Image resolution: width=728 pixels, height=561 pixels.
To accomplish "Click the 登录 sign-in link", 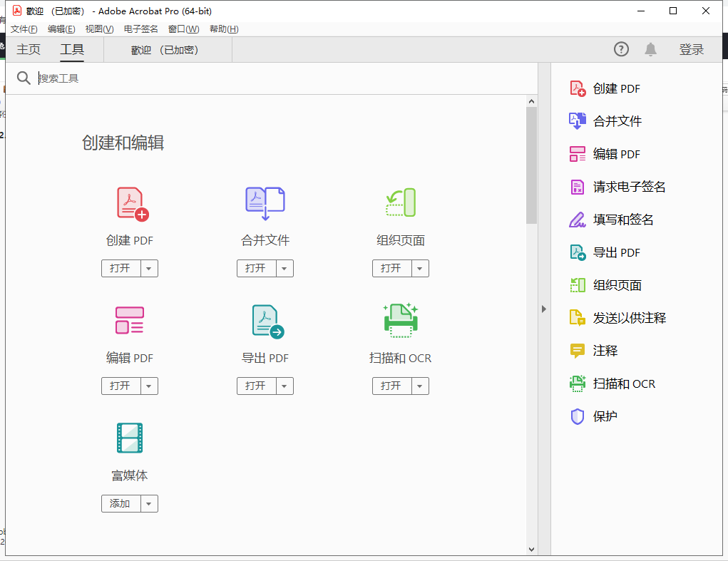I will click(x=692, y=49).
